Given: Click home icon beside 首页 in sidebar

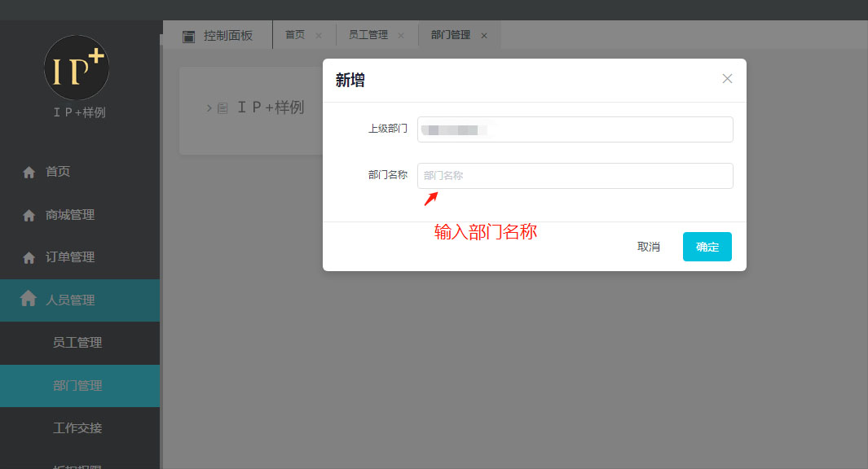Looking at the screenshot, I should coord(29,173).
